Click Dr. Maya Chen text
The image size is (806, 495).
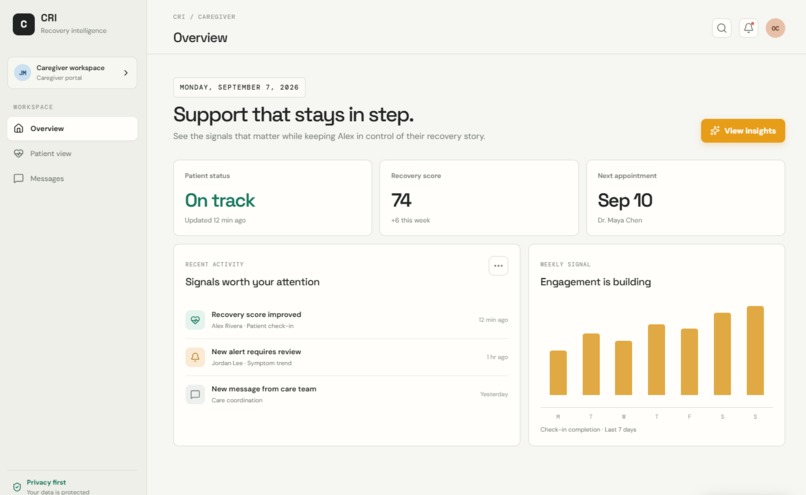pos(619,220)
